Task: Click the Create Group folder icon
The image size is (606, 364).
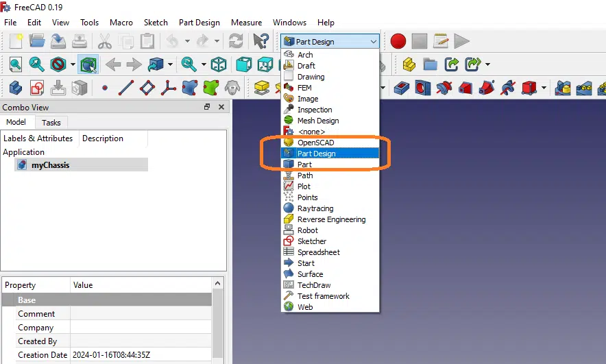Action: coord(430,64)
